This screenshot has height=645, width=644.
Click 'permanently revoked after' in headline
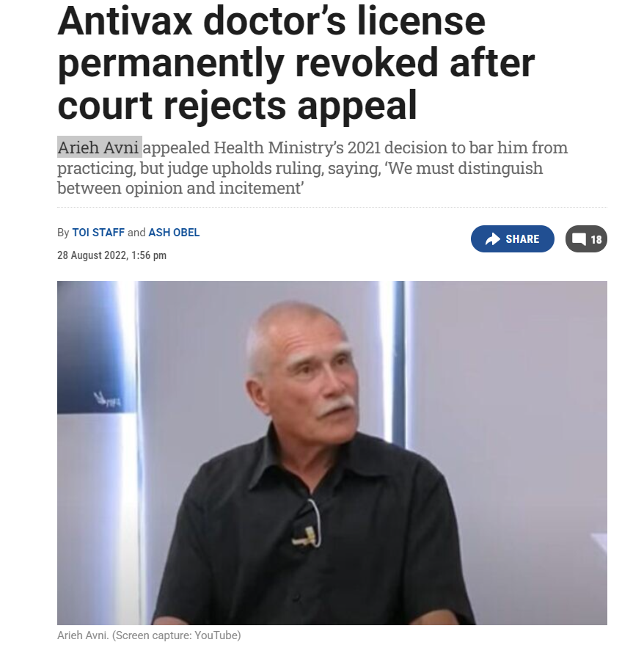click(x=296, y=64)
